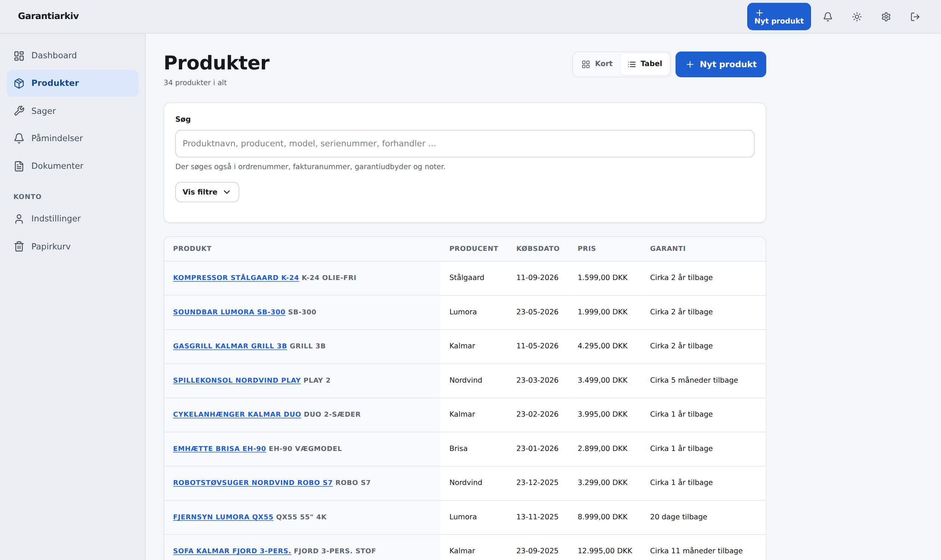Click the Dokumenter file icon
Image resolution: width=941 pixels, height=560 pixels.
(19, 166)
